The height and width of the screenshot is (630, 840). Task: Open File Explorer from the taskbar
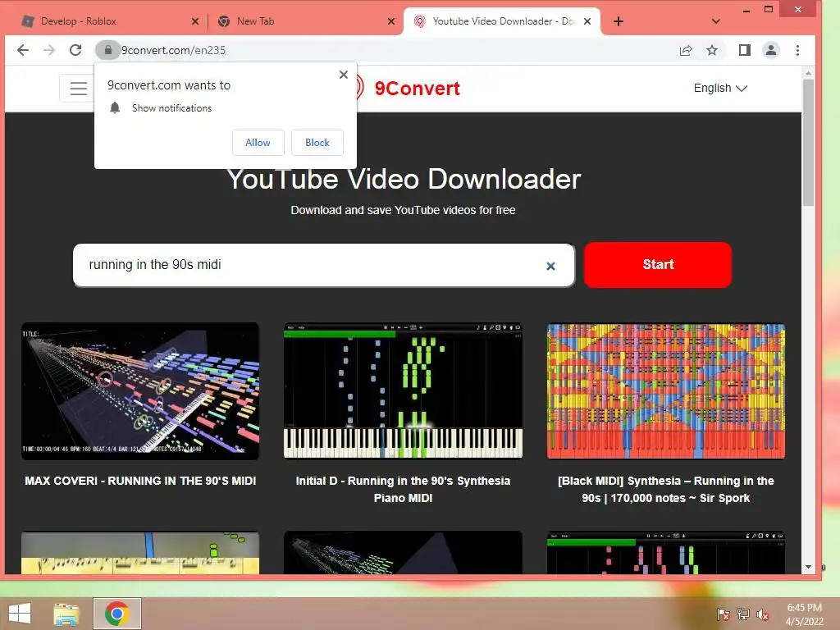pos(66,614)
